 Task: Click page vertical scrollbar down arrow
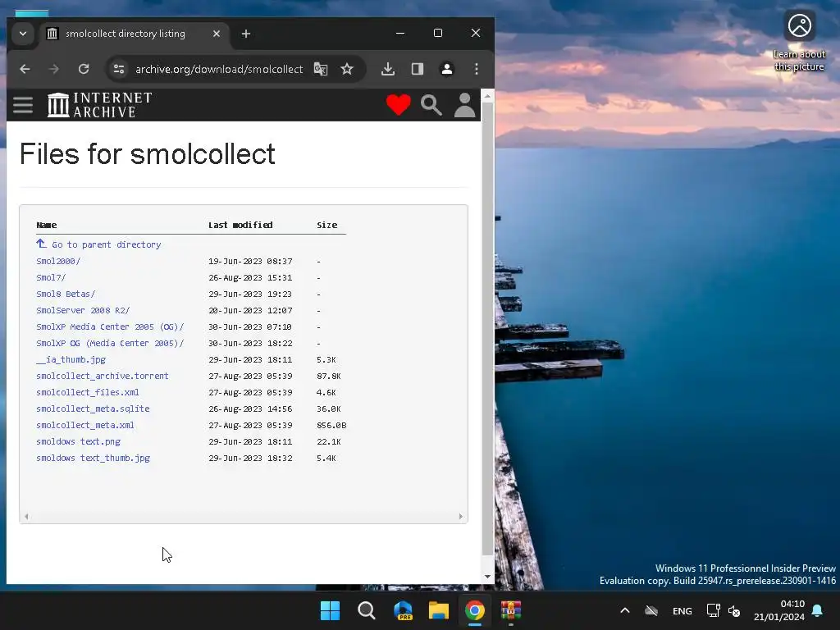click(x=487, y=577)
